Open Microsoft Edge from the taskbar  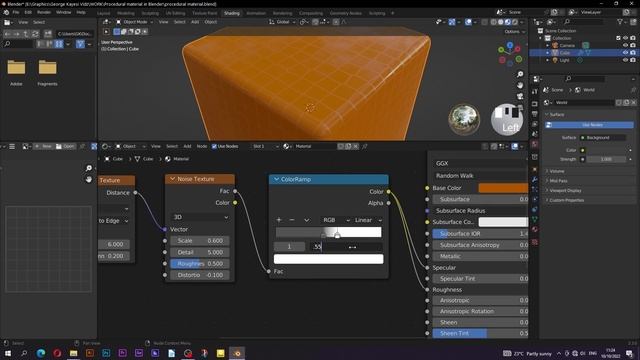(x=41, y=353)
